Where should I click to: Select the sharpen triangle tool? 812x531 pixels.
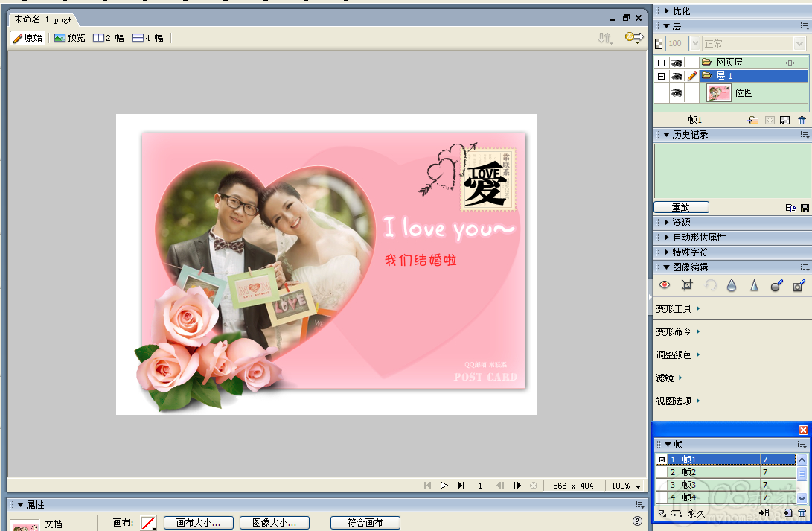tap(754, 285)
